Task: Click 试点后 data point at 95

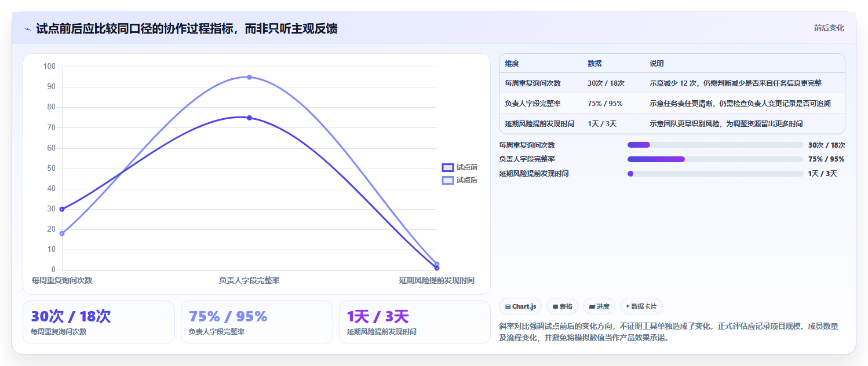Action: pos(249,77)
